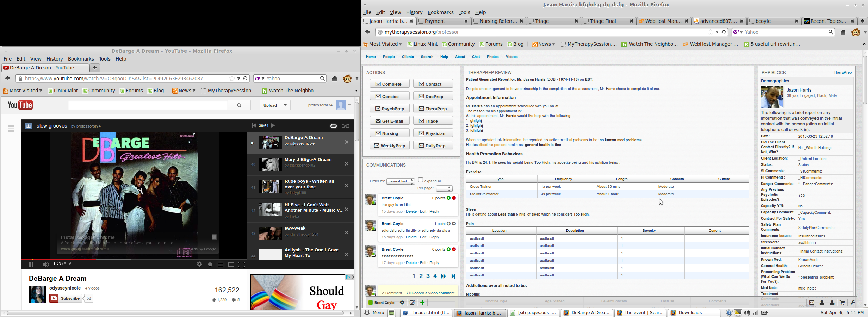The image size is (868, 317).
Task: Like the DeBarge A Dream video
Action: 219,300
